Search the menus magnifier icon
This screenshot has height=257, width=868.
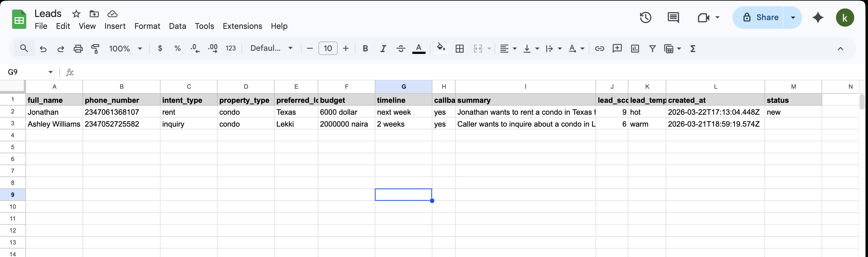click(24, 49)
